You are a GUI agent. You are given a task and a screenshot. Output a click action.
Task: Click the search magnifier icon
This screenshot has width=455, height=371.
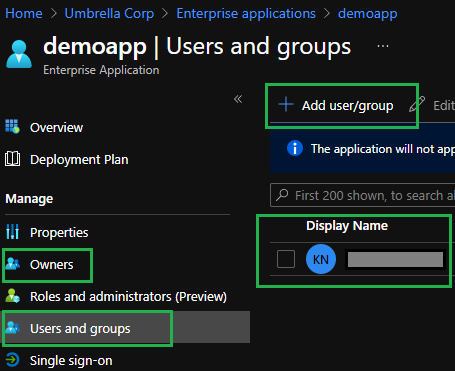pyautogui.click(x=282, y=195)
